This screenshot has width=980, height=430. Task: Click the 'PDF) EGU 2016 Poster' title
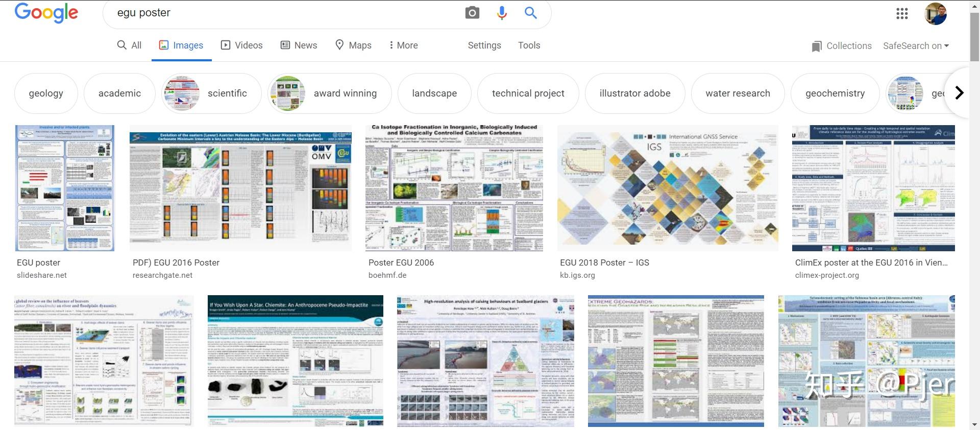click(x=176, y=262)
